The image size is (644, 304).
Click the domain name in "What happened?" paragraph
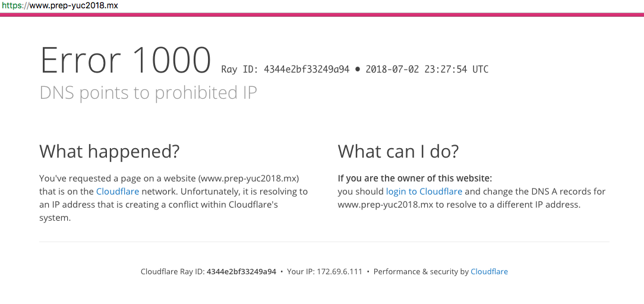tap(248, 178)
